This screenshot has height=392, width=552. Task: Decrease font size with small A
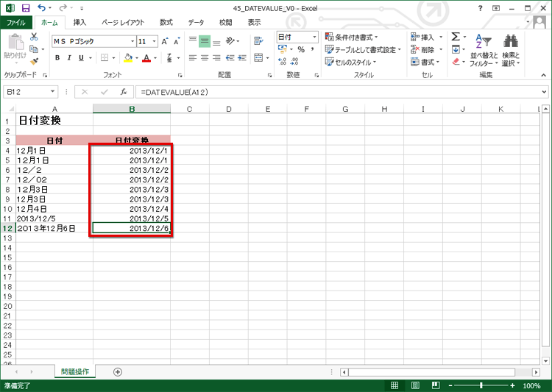177,41
